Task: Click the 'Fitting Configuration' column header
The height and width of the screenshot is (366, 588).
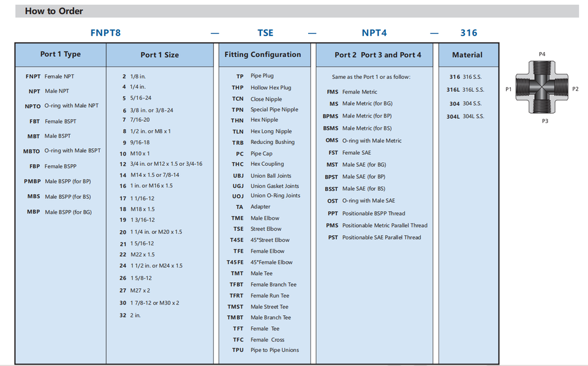Action: [263, 54]
